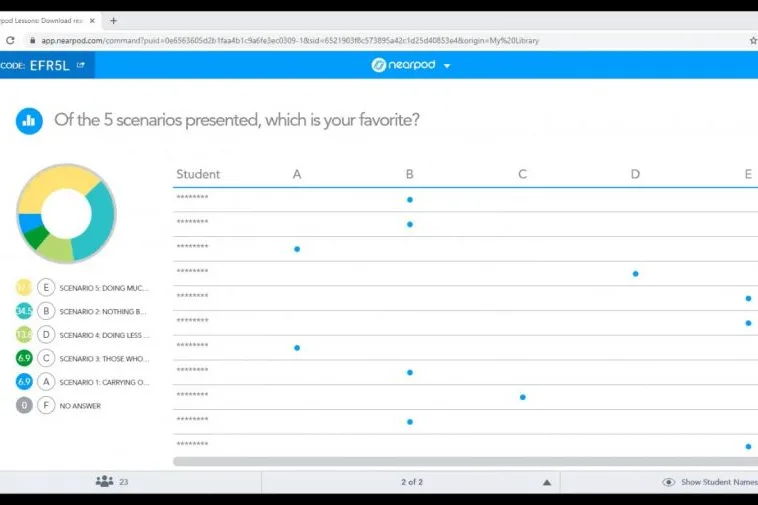758x505 pixels.
Task: Close the Nearpod Lessons browser tab
Action: click(x=92, y=21)
